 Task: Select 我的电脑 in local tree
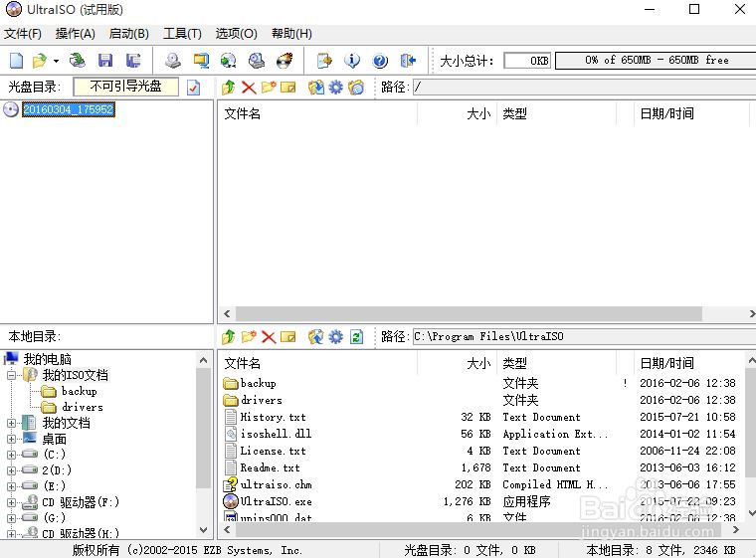pyautogui.click(x=48, y=359)
